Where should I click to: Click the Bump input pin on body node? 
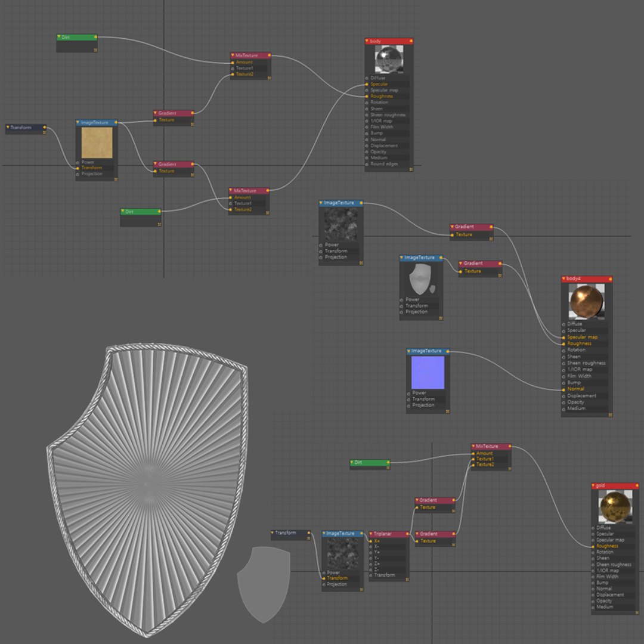[367, 133]
